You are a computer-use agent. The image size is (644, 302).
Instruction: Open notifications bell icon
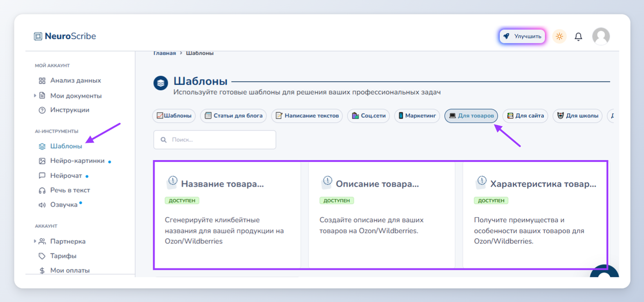[x=579, y=37]
